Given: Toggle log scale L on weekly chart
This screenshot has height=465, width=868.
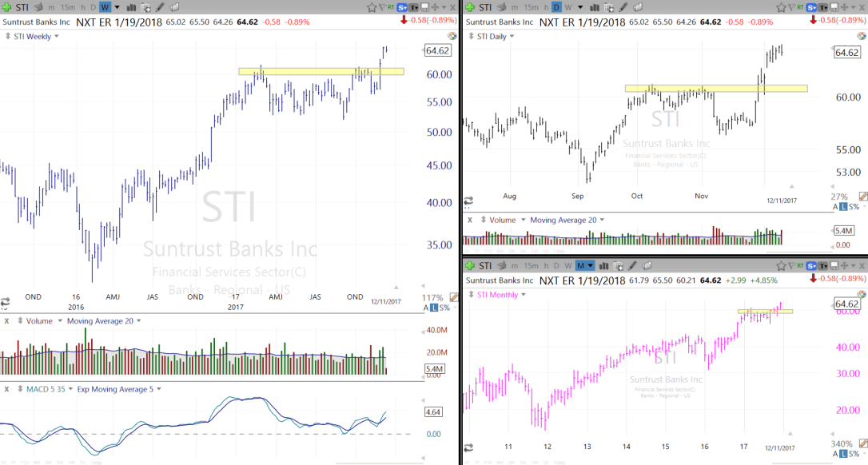Looking at the screenshot, I should point(433,308).
